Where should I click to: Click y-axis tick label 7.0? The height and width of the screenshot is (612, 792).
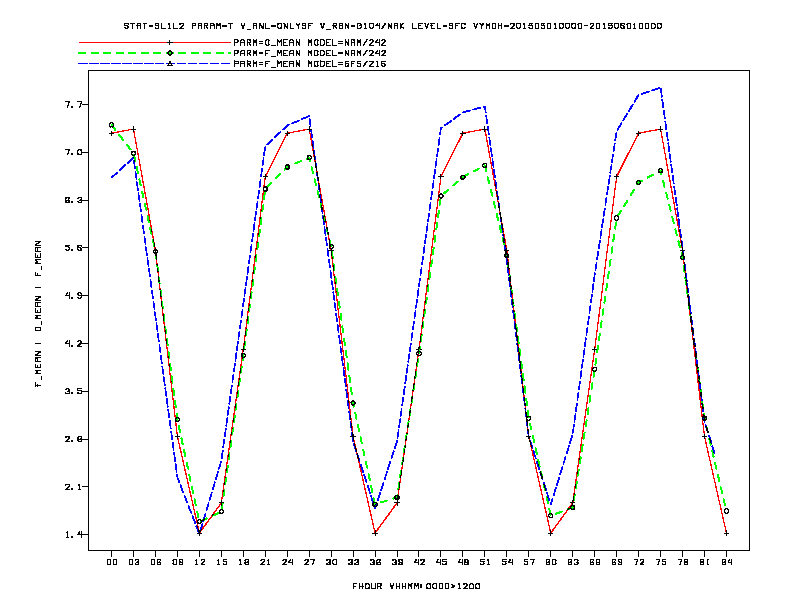(73, 152)
